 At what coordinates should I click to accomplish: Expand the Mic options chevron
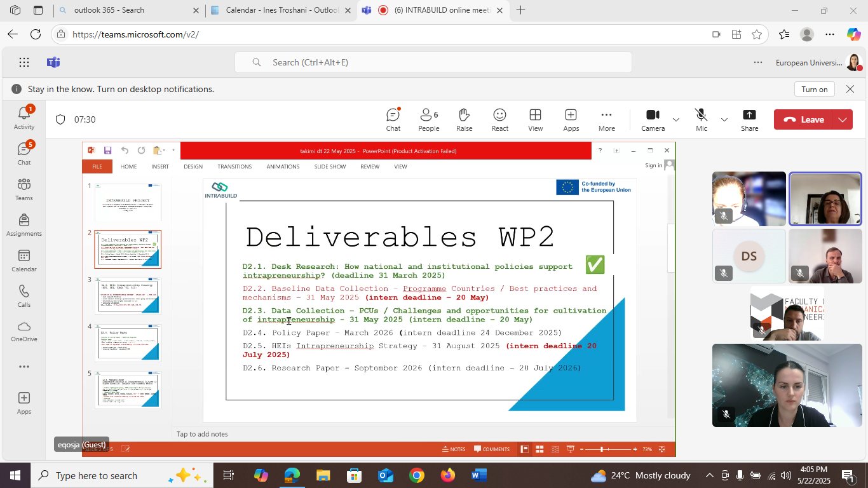tap(724, 119)
